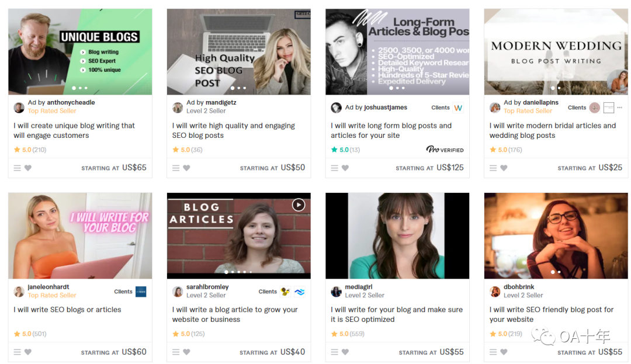Open list menu on sarahlbromley gig

pos(176,352)
